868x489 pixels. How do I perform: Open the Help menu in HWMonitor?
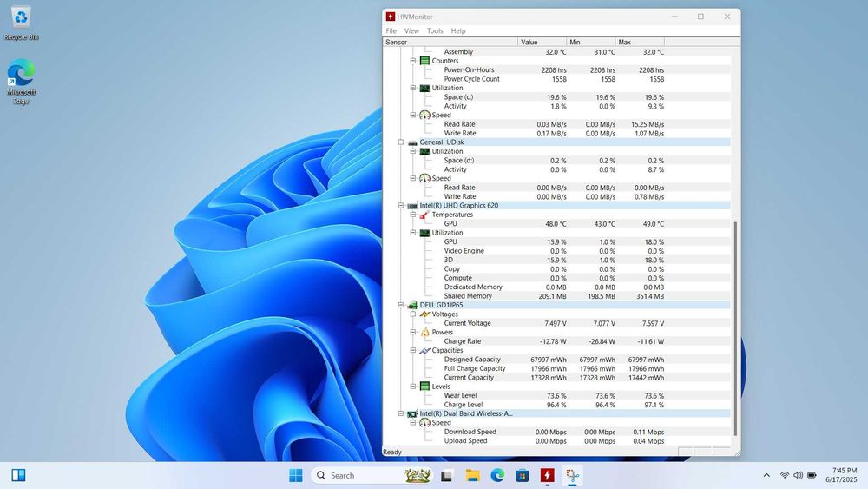457,31
